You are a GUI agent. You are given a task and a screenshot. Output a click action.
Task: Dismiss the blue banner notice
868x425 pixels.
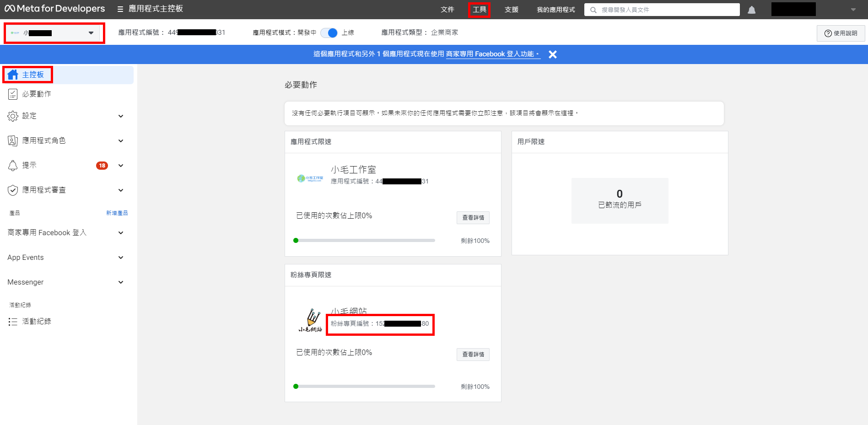tap(553, 54)
